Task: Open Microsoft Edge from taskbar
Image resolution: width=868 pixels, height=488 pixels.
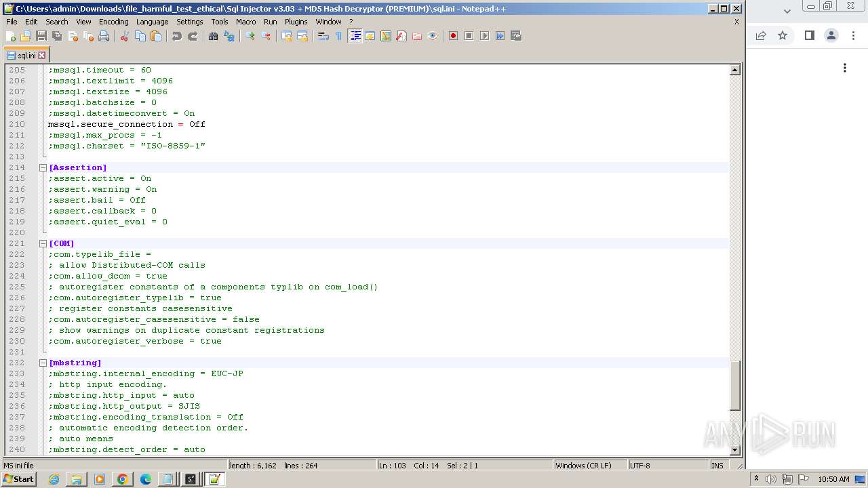Action: tap(145, 479)
